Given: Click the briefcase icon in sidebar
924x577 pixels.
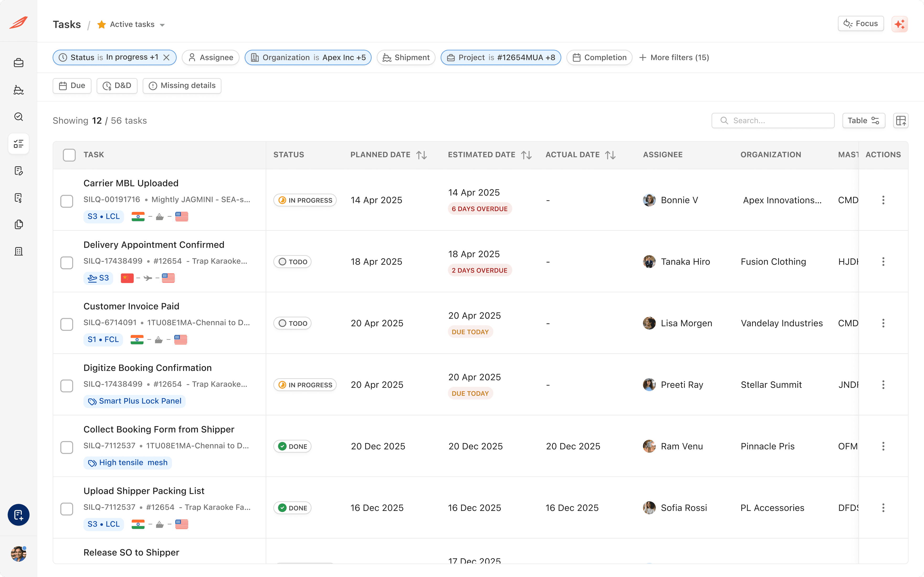Looking at the screenshot, I should (18, 63).
